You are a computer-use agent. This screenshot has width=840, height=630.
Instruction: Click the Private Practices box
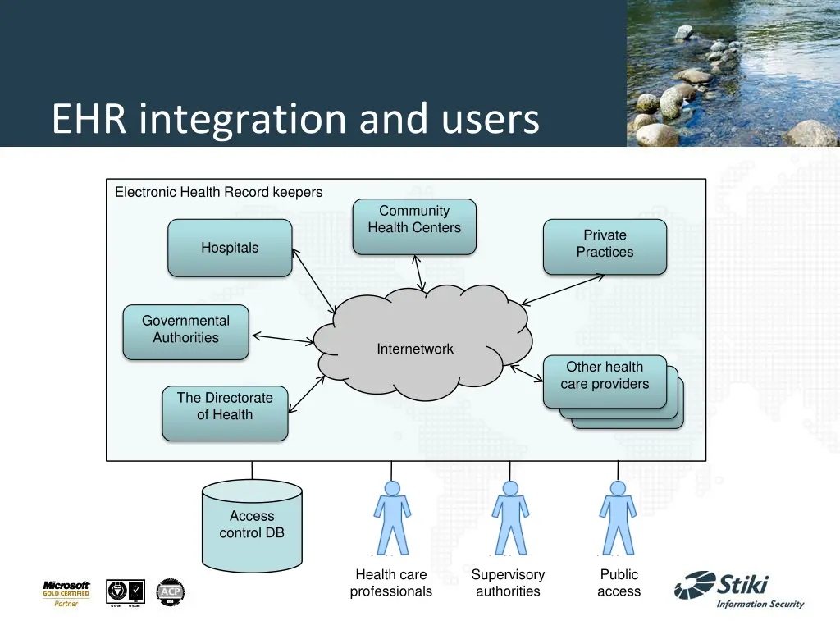pos(605,246)
